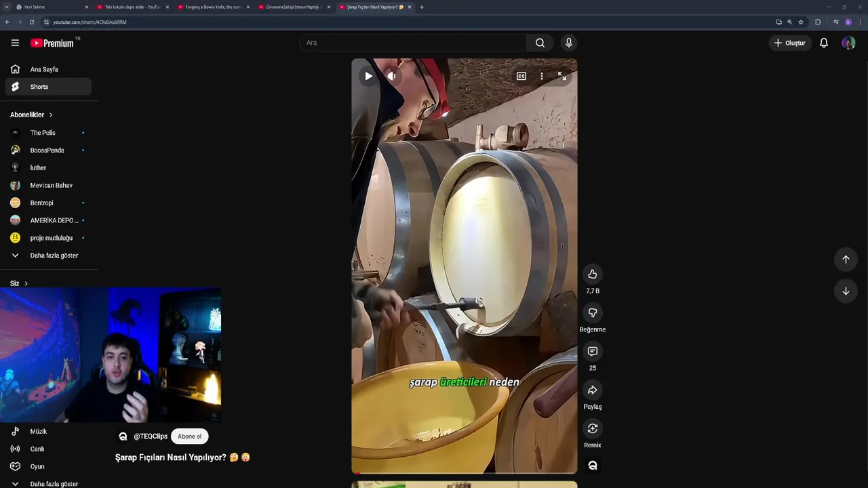Open Ana Sayfa in the sidebar
Viewport: 868px width, 488px height.
coord(48,69)
